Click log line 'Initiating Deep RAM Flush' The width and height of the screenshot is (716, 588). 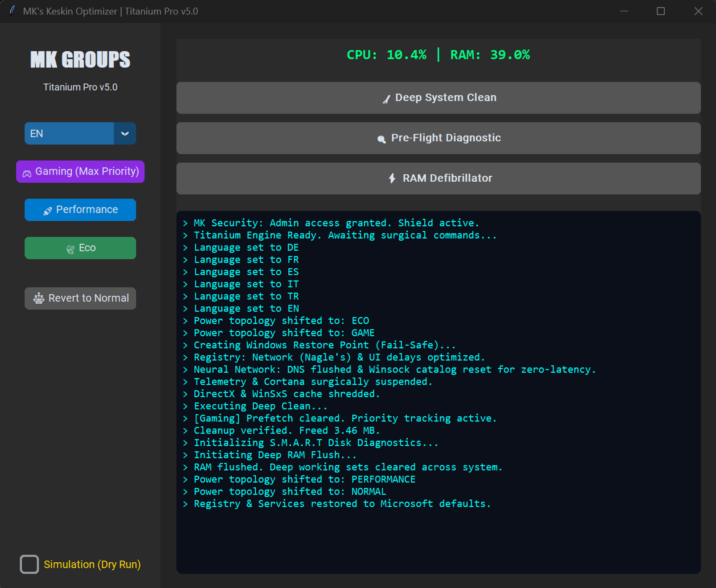click(270, 455)
